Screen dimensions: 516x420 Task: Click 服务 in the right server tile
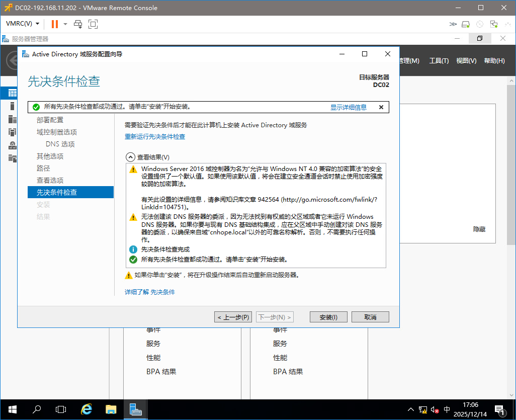(x=280, y=344)
